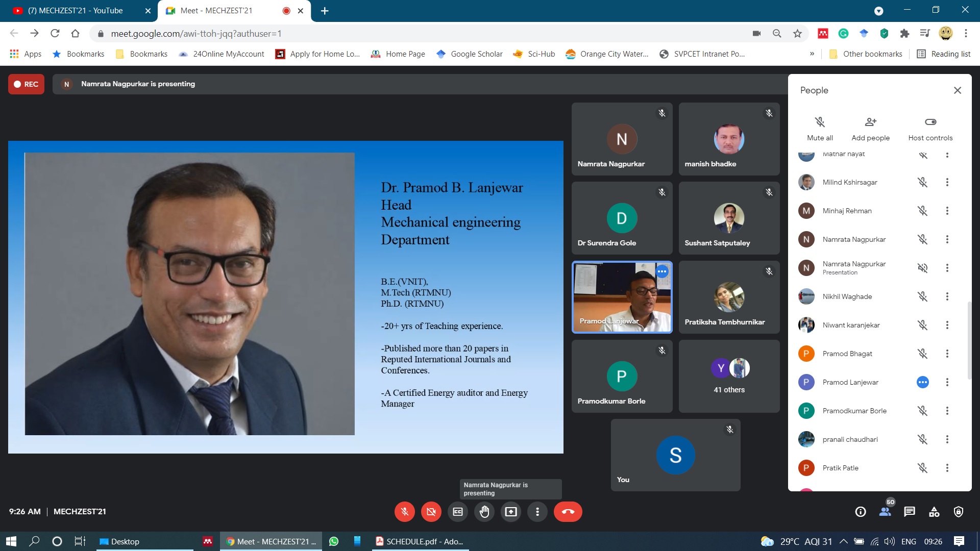Open the Other bookmarks folder
The height and width of the screenshot is (551, 980).
866,54
